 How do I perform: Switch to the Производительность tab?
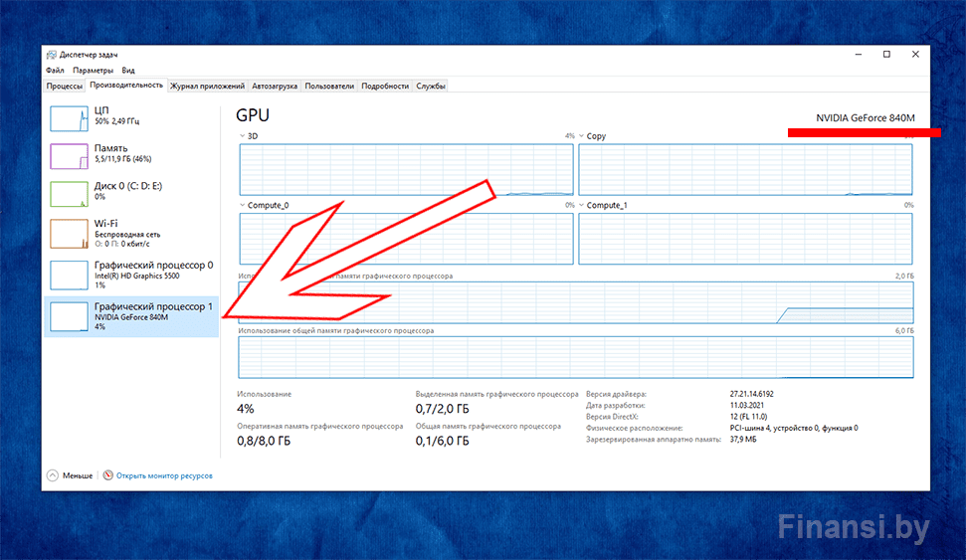click(x=126, y=85)
